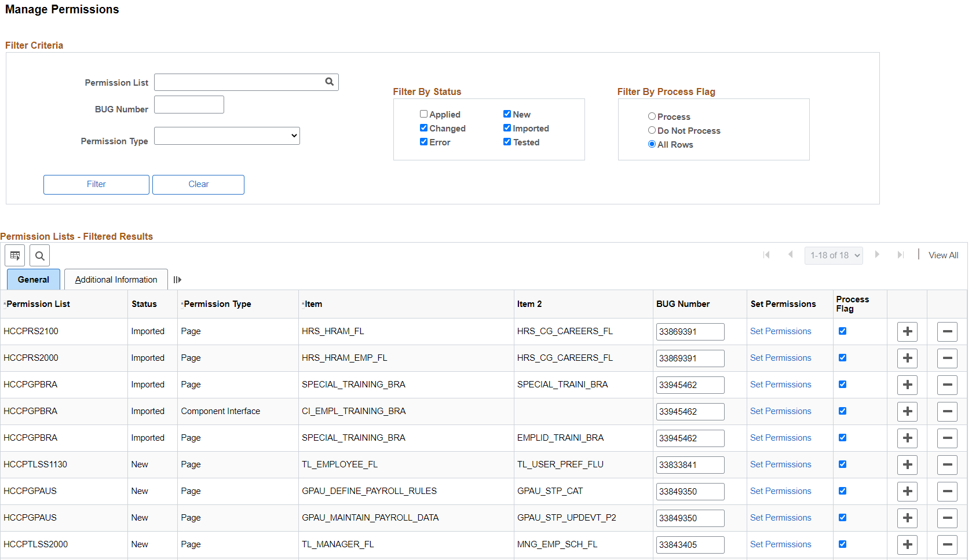Open the Permission Type dropdown
The image size is (972, 560).
(x=226, y=136)
